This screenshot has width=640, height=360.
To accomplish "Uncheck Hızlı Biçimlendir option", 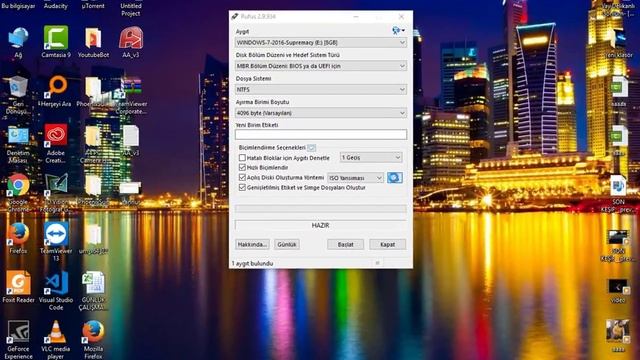I will pos(242,167).
